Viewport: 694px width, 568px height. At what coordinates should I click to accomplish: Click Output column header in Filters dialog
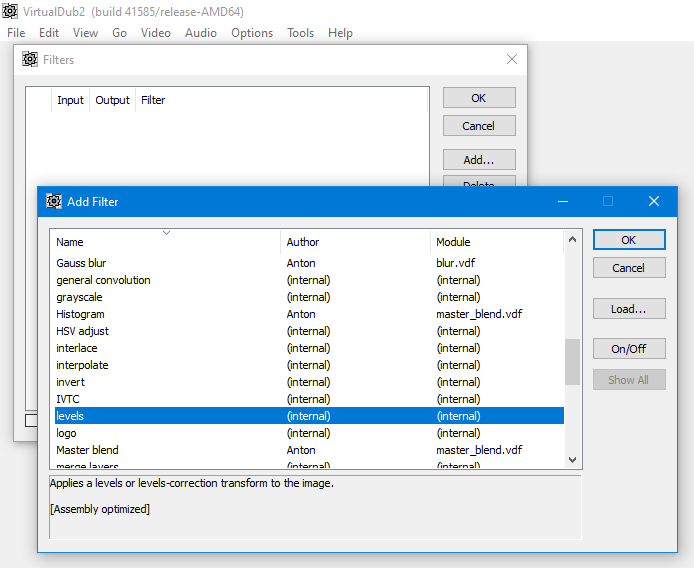tap(112, 100)
